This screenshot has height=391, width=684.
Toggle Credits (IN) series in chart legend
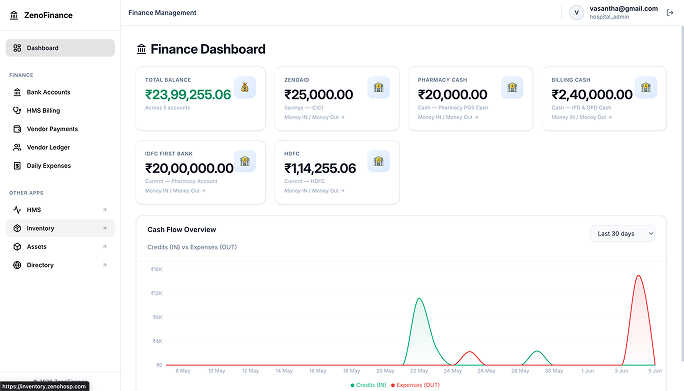(x=369, y=385)
